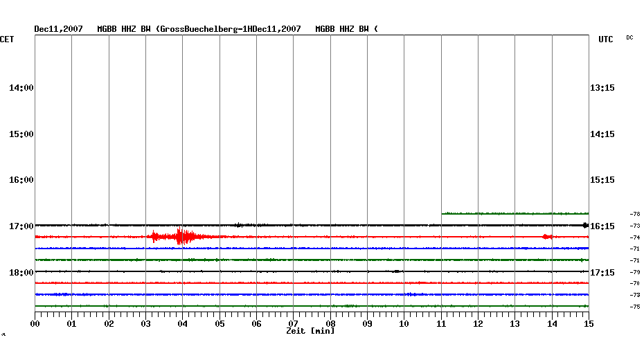
Task: Click minute label 03 on time axis
Action: (x=146, y=324)
